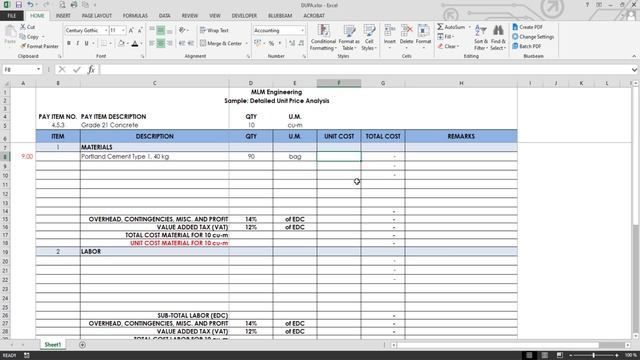Increase font size with the larger A
640x360 pixels.
131,31
